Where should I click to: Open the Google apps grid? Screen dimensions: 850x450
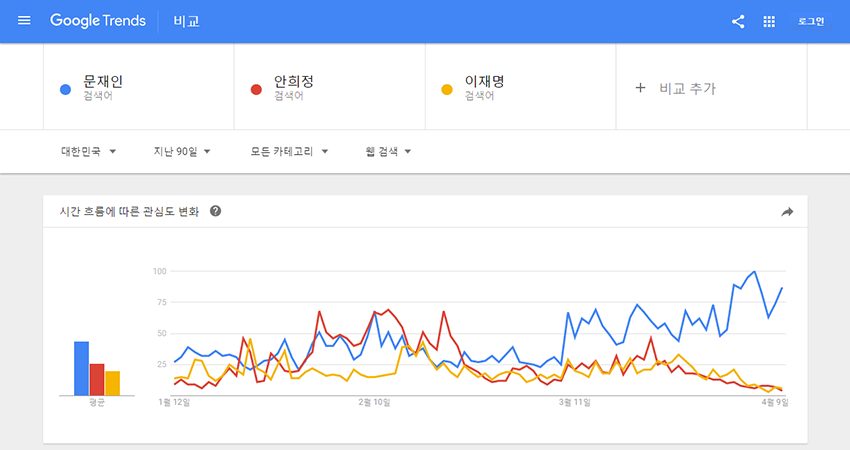769,21
